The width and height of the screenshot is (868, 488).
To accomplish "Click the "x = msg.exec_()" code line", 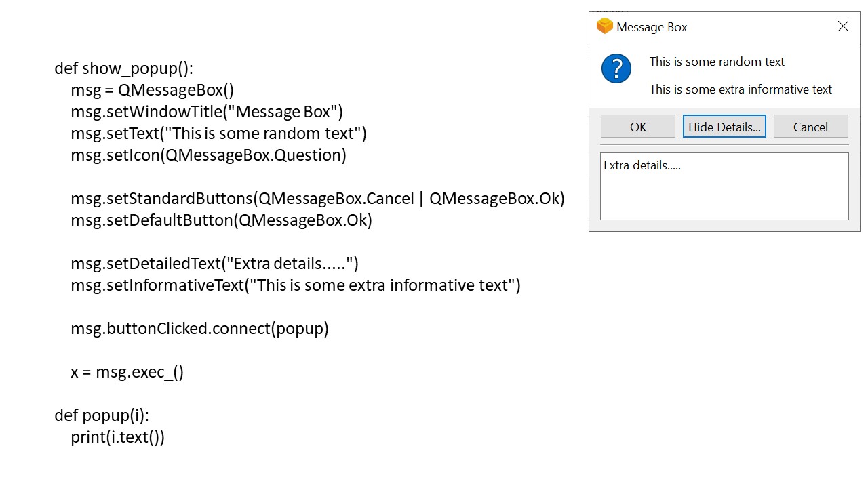I will (127, 372).
